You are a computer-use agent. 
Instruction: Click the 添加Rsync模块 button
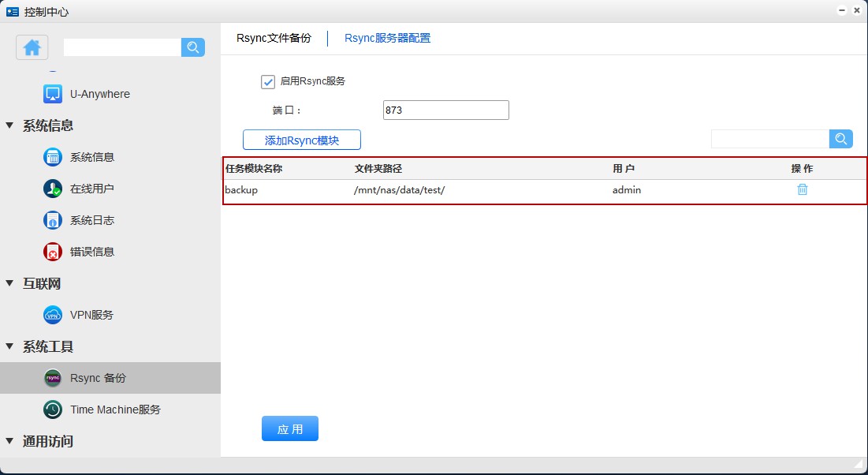pos(301,140)
